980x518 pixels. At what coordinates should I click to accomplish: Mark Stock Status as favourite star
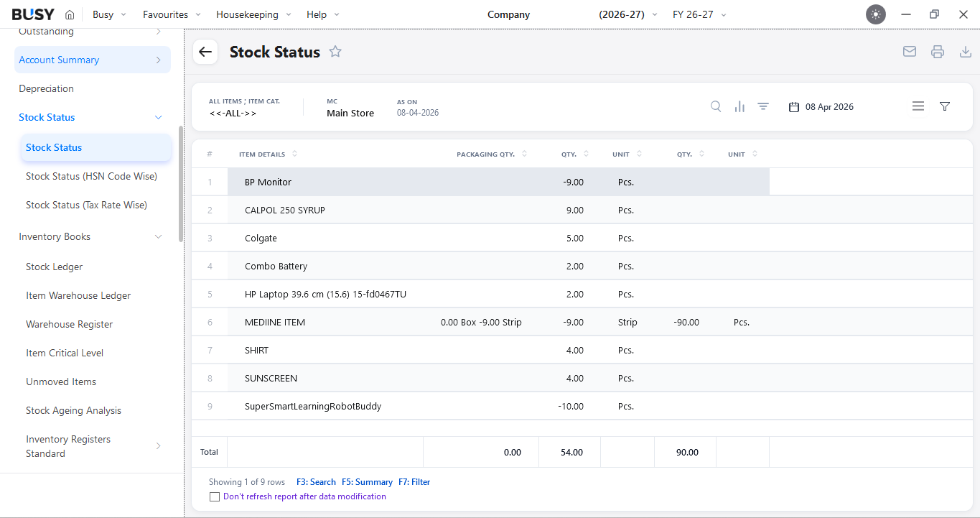(x=335, y=52)
